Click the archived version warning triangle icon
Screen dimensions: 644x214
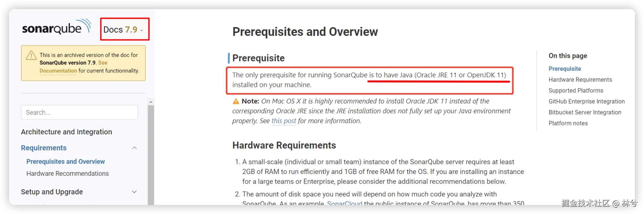coord(31,55)
